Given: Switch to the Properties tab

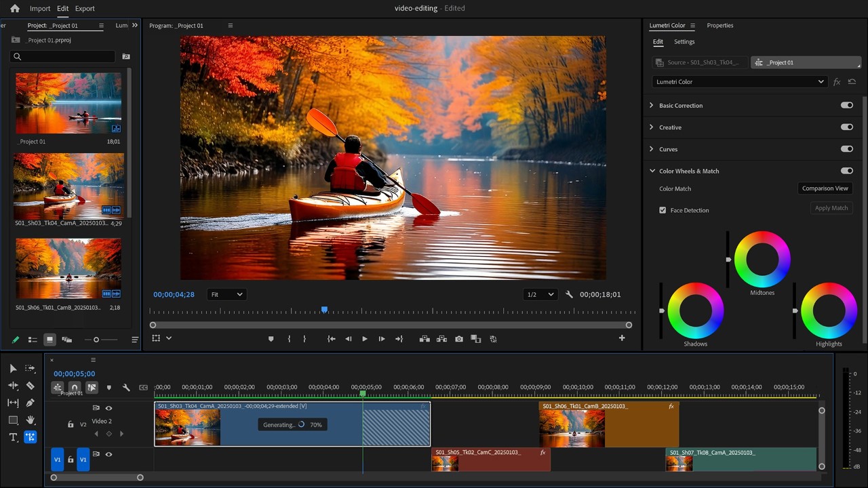Looking at the screenshot, I should [720, 25].
